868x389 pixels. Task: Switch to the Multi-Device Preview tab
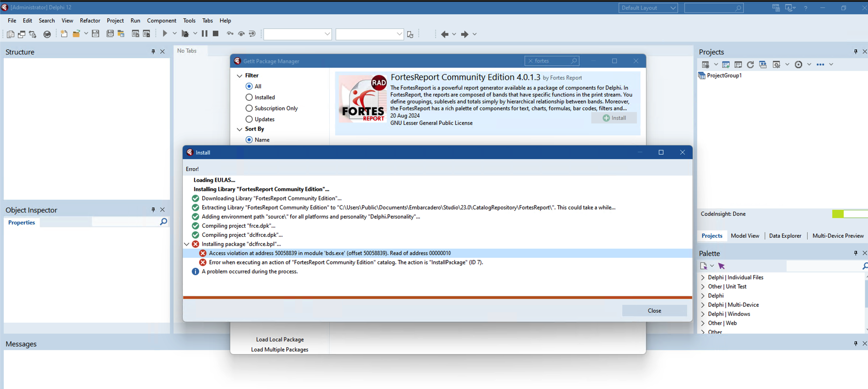click(838, 236)
